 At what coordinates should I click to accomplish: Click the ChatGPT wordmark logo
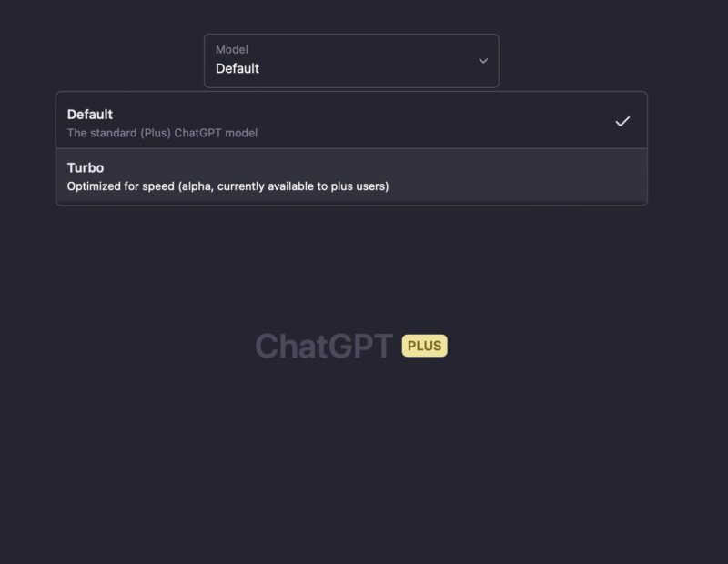click(x=325, y=347)
